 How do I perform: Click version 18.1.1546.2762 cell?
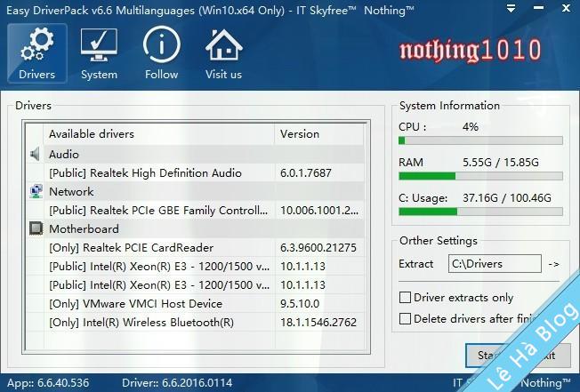318,322
